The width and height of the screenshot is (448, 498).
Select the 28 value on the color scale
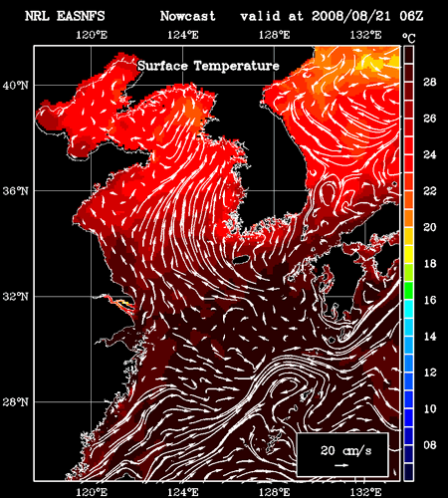(430, 82)
